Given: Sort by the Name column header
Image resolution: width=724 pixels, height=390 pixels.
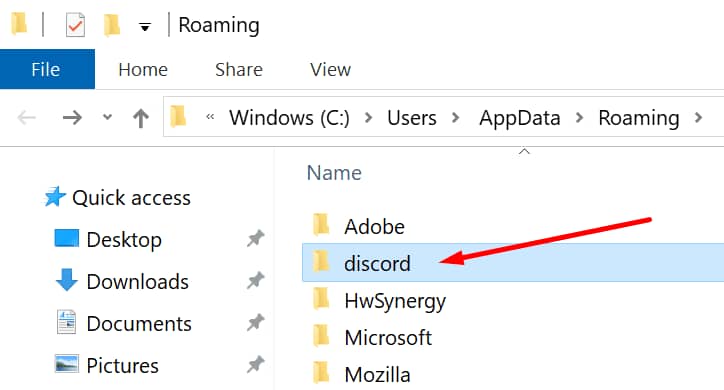Looking at the screenshot, I should click(334, 173).
